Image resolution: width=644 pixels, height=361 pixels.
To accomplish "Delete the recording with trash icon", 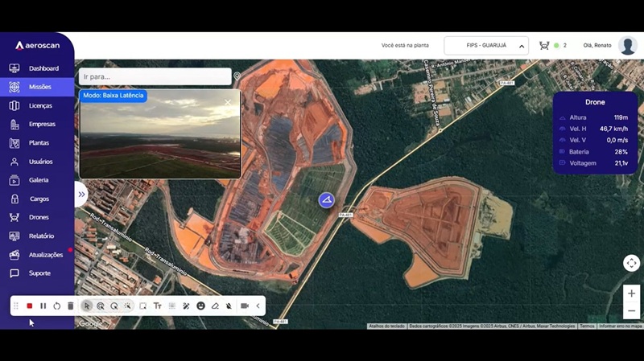I will (71, 306).
